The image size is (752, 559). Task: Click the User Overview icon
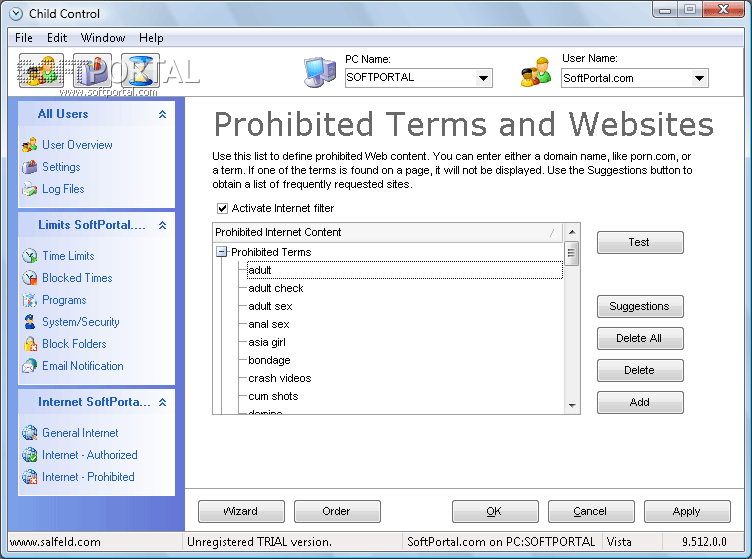[30, 145]
